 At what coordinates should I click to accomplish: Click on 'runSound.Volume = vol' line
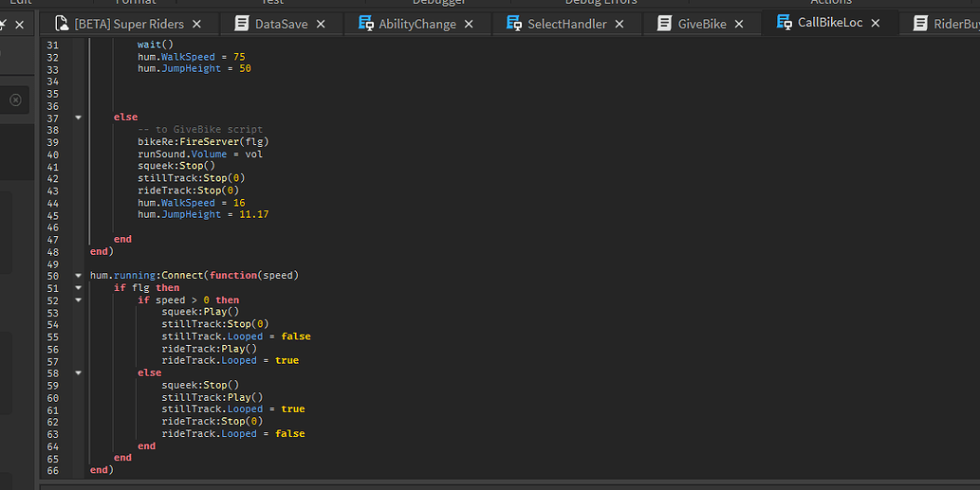tap(200, 154)
